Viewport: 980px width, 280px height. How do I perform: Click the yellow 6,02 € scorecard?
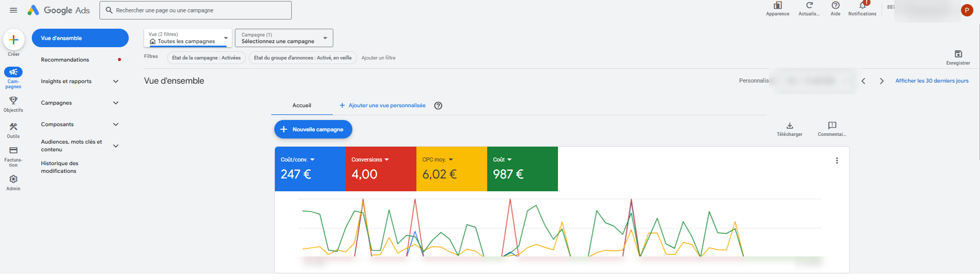click(452, 169)
